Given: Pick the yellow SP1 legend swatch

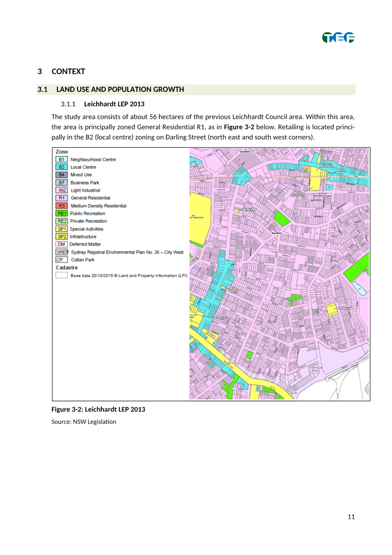Looking at the screenshot, I should [62, 229].
